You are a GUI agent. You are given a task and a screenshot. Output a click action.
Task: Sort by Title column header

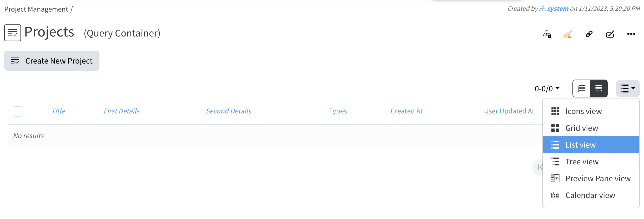point(58,111)
